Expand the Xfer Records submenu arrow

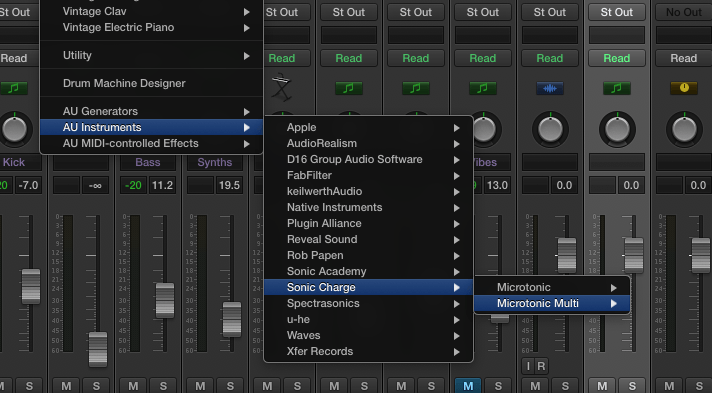click(456, 352)
